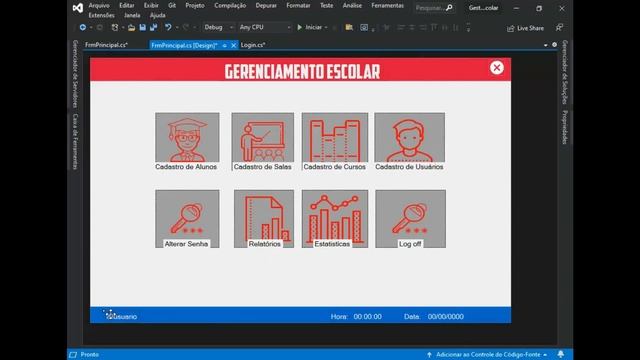
Task: Click the undo arrow icon
Action: 168,27
